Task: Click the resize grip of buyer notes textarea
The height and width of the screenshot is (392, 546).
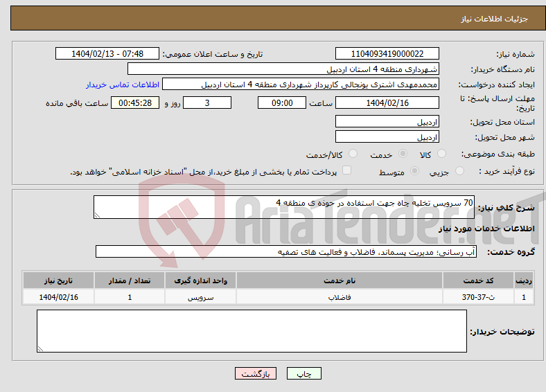Action: tap(40, 349)
